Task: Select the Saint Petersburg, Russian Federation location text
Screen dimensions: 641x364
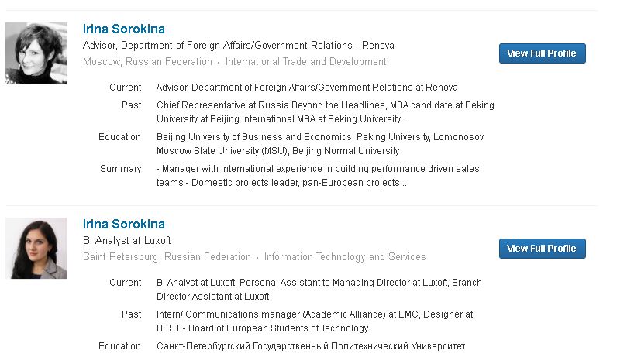Action: (167, 257)
